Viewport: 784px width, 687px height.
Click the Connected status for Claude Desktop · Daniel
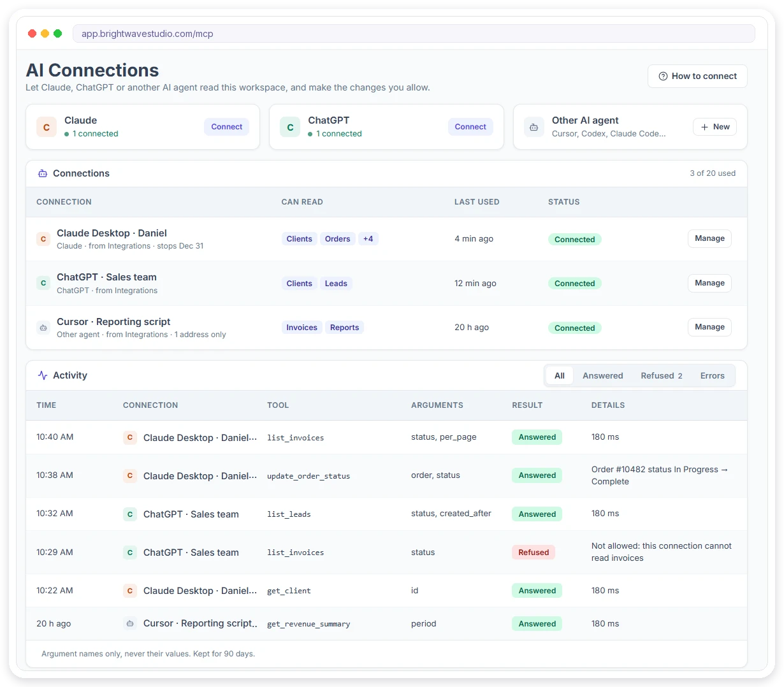coord(575,240)
